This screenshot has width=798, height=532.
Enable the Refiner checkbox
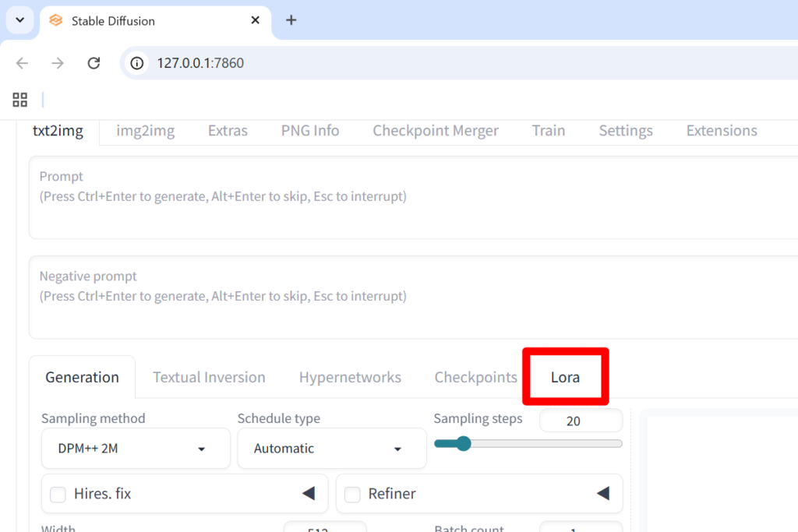pyautogui.click(x=352, y=495)
